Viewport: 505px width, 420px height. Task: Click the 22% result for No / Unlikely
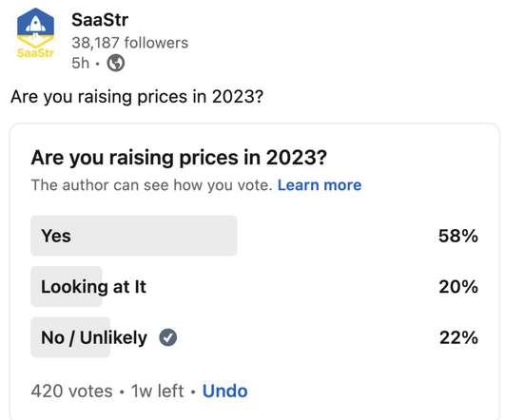tap(459, 337)
